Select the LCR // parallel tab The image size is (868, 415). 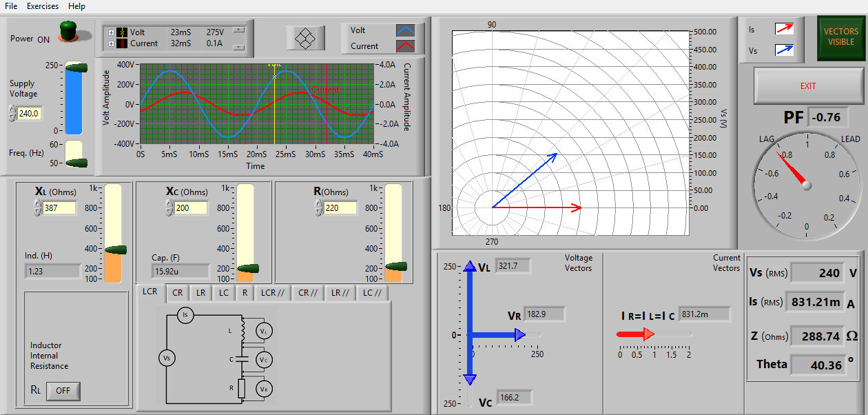[273, 293]
